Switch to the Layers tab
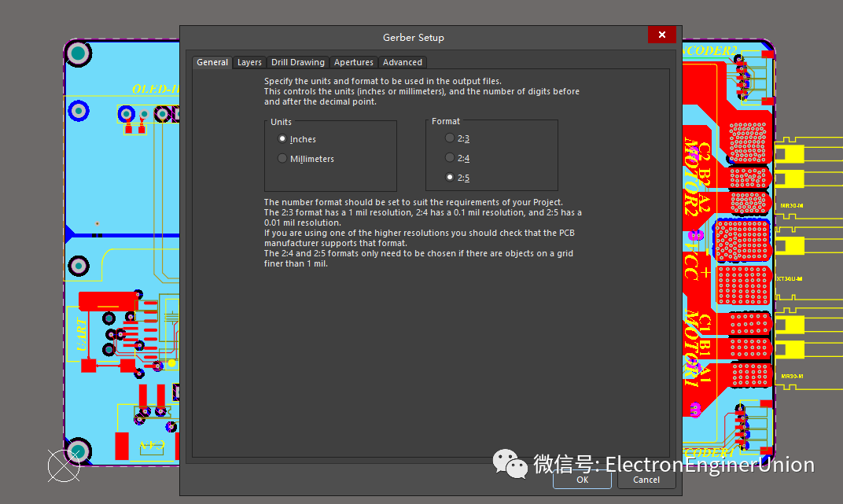This screenshot has height=504, width=843. pyautogui.click(x=249, y=62)
